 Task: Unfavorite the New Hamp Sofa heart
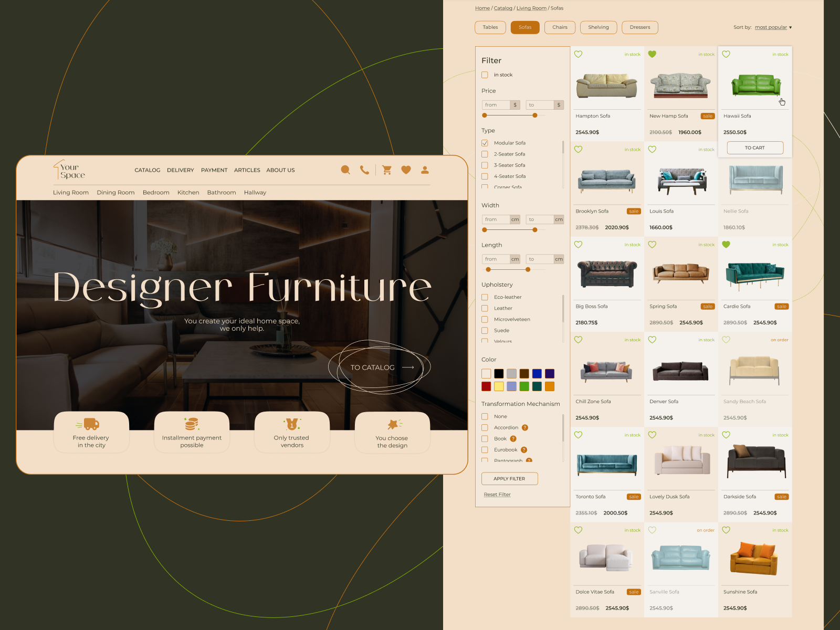coord(652,54)
